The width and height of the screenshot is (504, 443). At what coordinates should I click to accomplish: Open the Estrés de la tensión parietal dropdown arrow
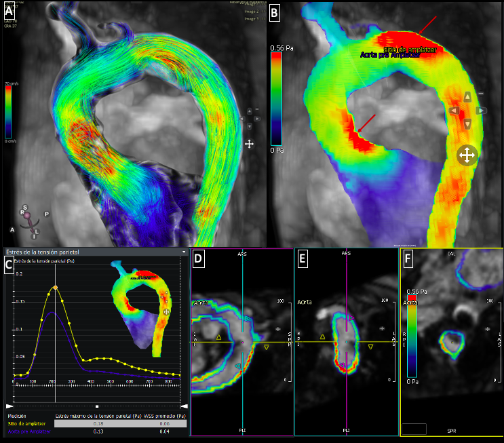[184, 251]
